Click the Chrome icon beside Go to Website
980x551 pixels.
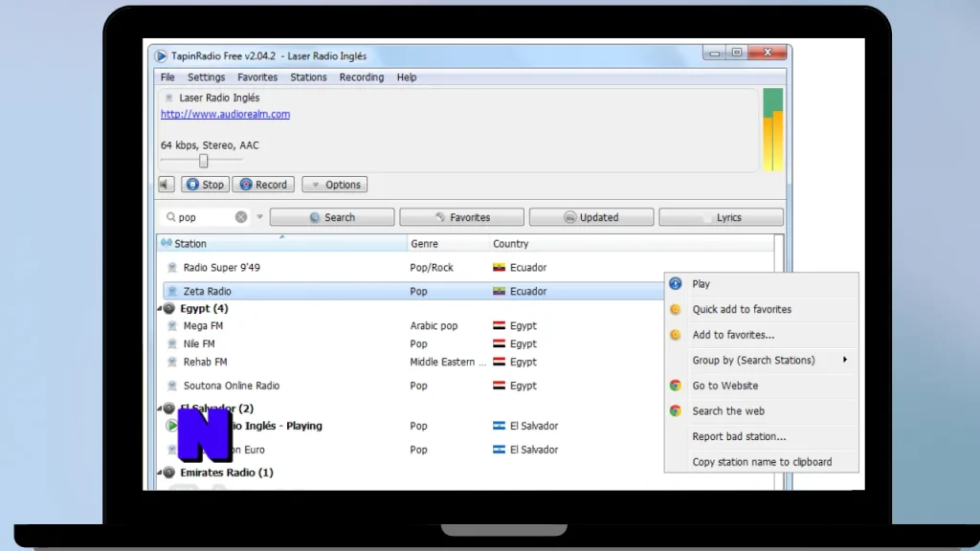(676, 386)
